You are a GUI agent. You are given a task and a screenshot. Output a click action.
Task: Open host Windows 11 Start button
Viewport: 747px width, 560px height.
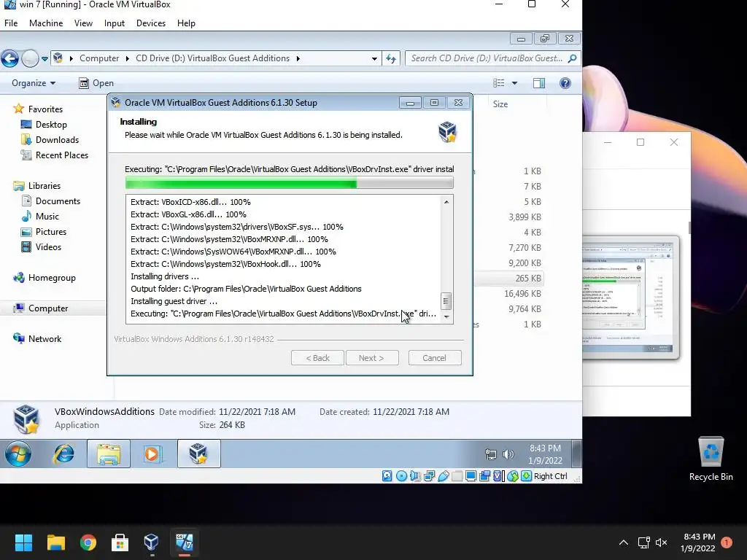coord(23,542)
